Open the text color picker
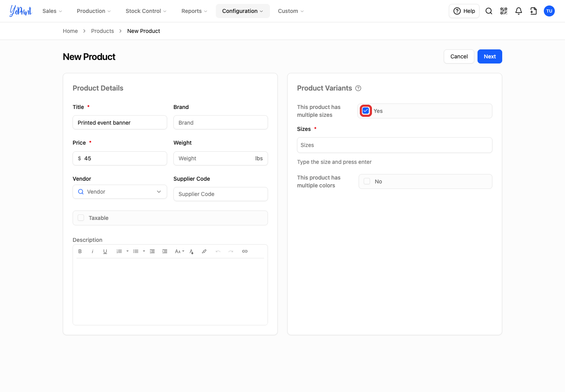 point(191,251)
